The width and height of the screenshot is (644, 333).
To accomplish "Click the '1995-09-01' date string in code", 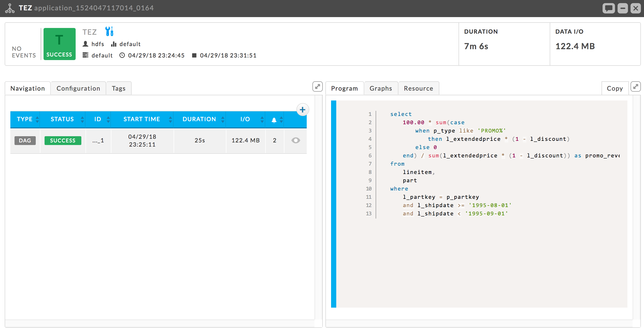I will [486, 214].
